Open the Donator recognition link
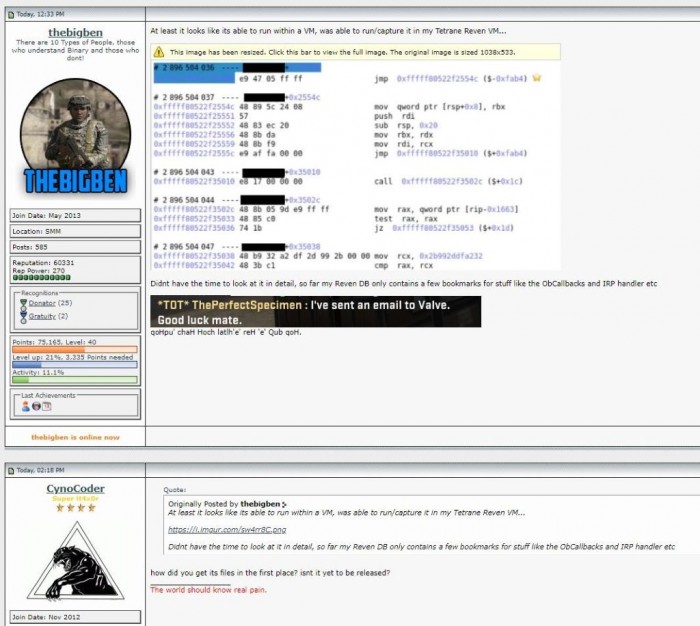 42,303
